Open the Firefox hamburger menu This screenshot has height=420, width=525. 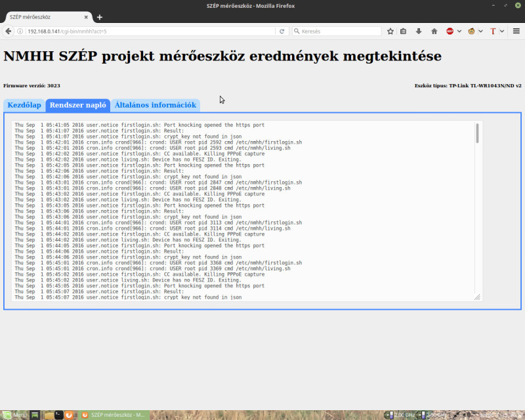coord(516,31)
